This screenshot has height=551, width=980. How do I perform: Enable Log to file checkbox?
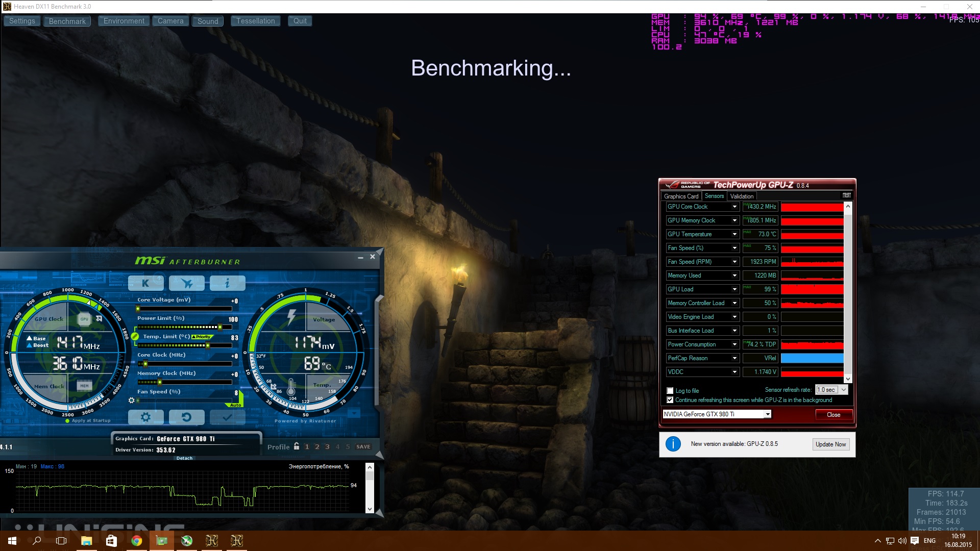click(670, 391)
